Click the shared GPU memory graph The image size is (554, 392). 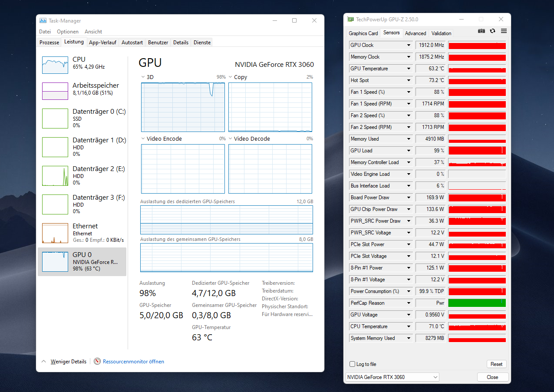pyautogui.click(x=226, y=257)
